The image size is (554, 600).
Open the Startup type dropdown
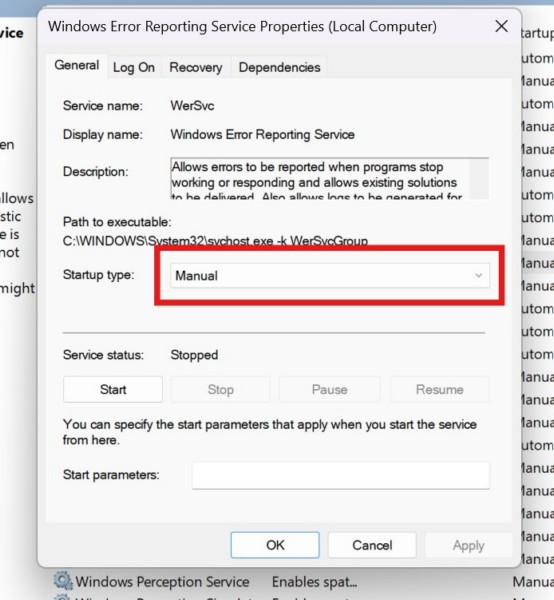tap(329, 276)
